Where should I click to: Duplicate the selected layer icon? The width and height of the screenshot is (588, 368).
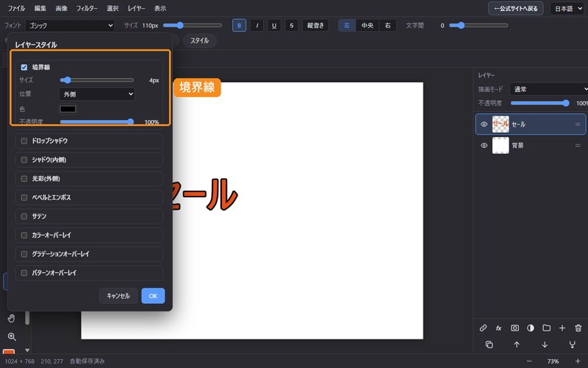coord(489,344)
